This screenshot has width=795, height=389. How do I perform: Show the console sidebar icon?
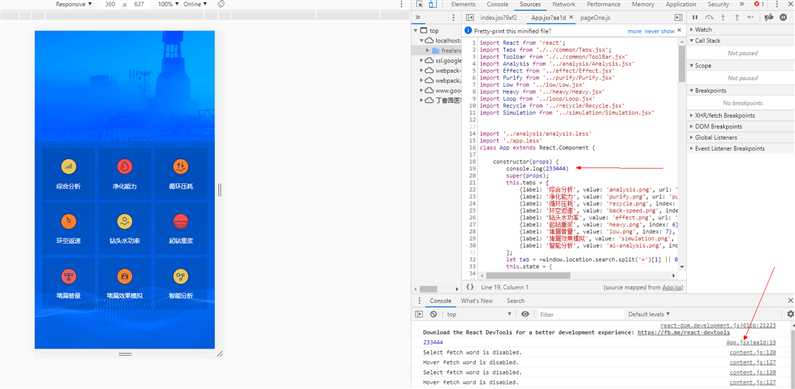tap(419, 314)
